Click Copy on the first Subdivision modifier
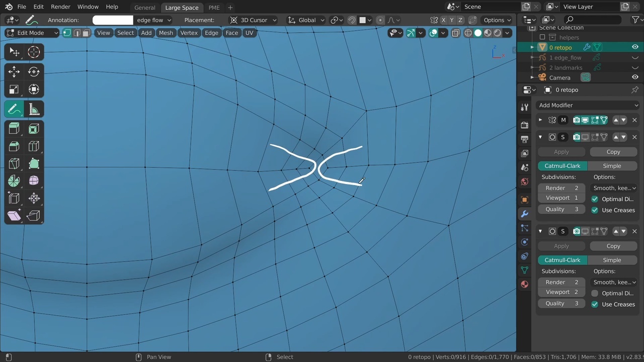The width and height of the screenshot is (644, 362). (613, 152)
